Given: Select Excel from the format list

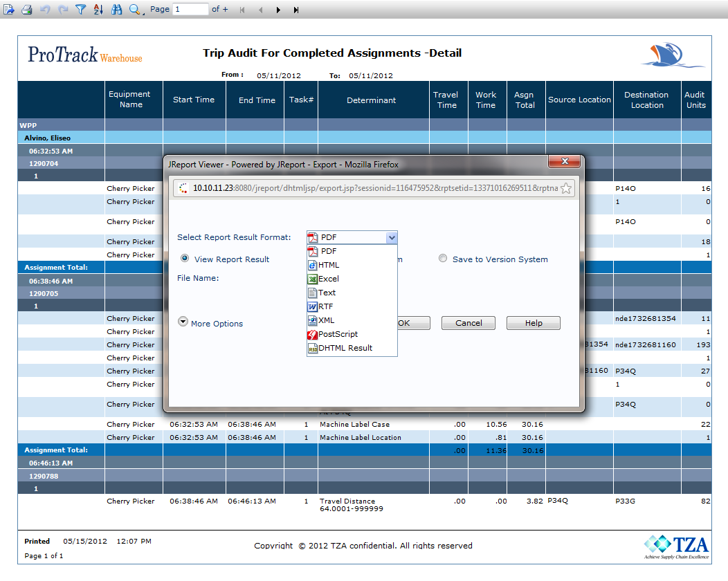Looking at the screenshot, I should click(x=352, y=279).
